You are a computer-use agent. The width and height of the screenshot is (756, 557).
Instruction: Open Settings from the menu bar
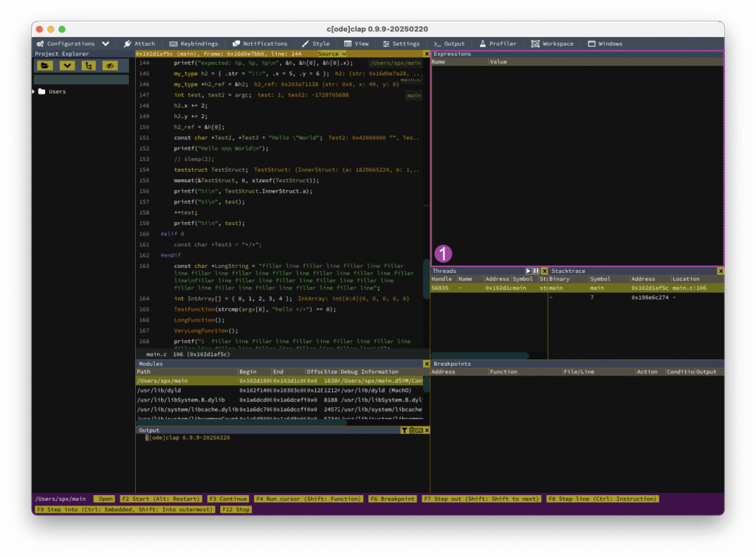[x=401, y=44]
